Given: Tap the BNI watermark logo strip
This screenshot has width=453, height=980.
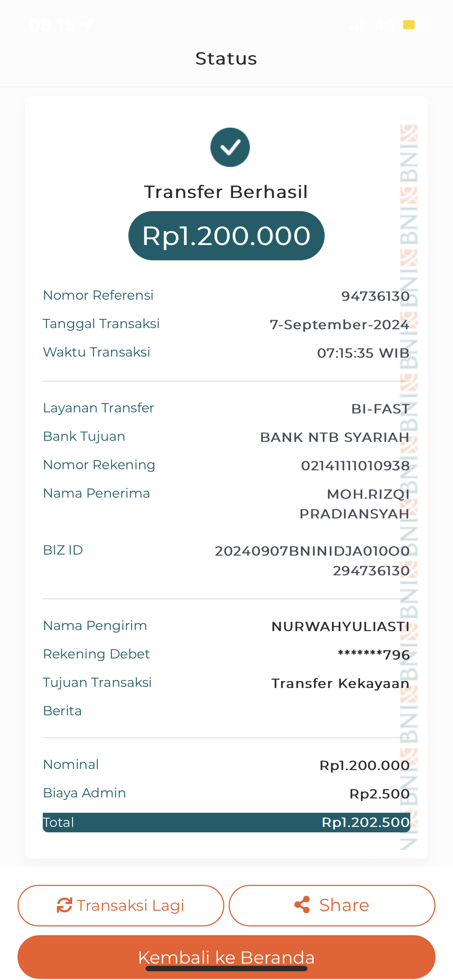Looking at the screenshot, I should pyautogui.click(x=409, y=487).
